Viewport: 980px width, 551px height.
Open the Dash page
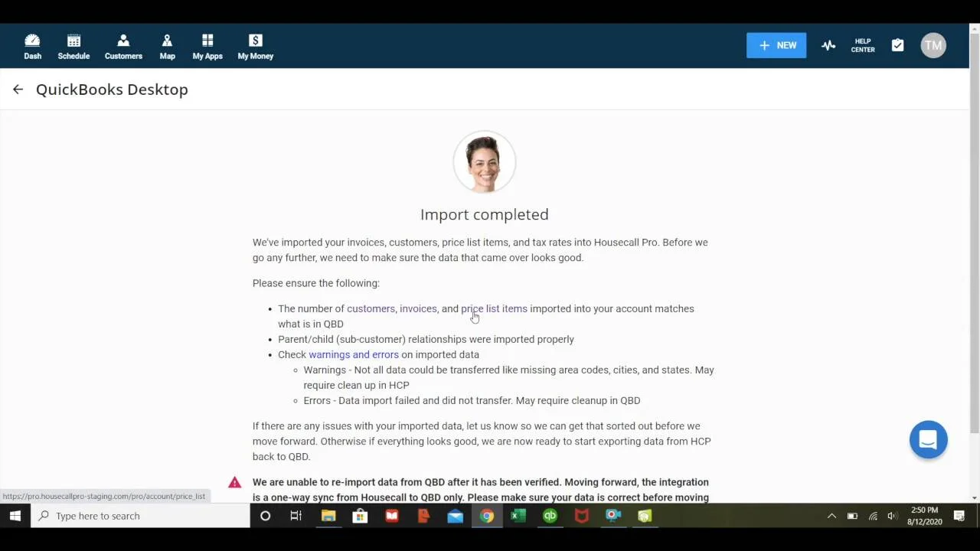[x=32, y=46]
